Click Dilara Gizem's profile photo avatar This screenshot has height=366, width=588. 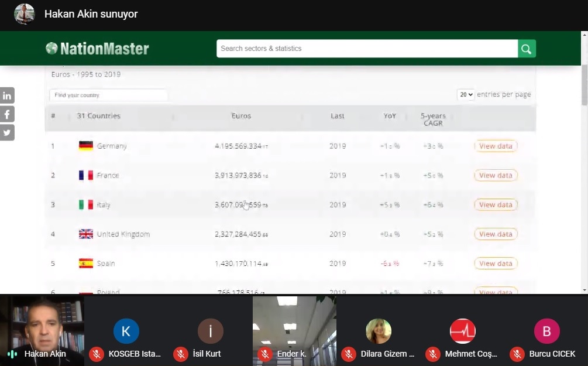[379, 331]
